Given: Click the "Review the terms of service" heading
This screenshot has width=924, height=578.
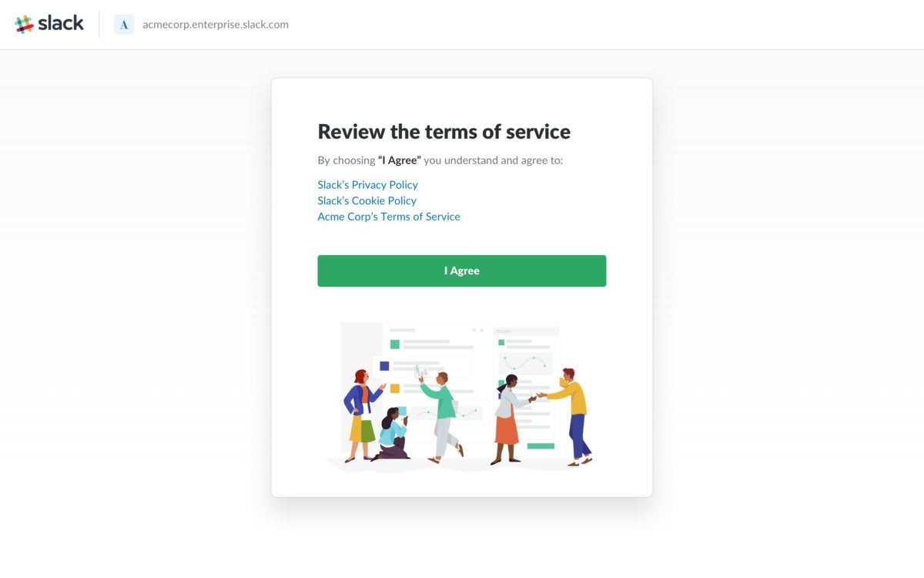Looking at the screenshot, I should tap(444, 132).
